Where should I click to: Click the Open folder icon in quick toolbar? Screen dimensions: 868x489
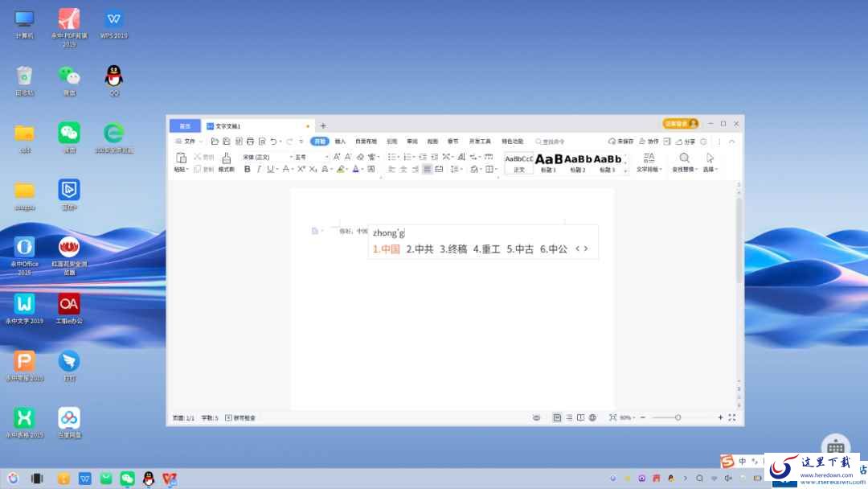(x=215, y=142)
